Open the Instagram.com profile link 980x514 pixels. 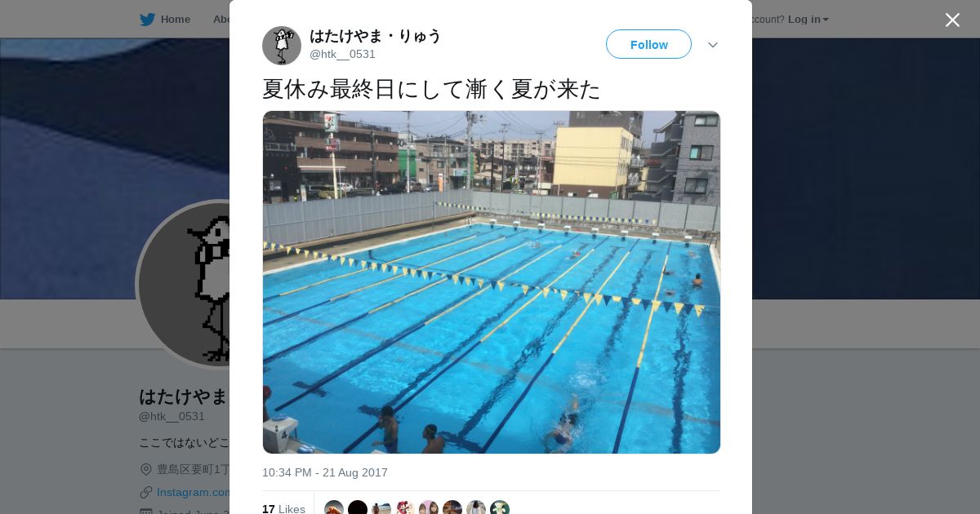tap(194, 492)
